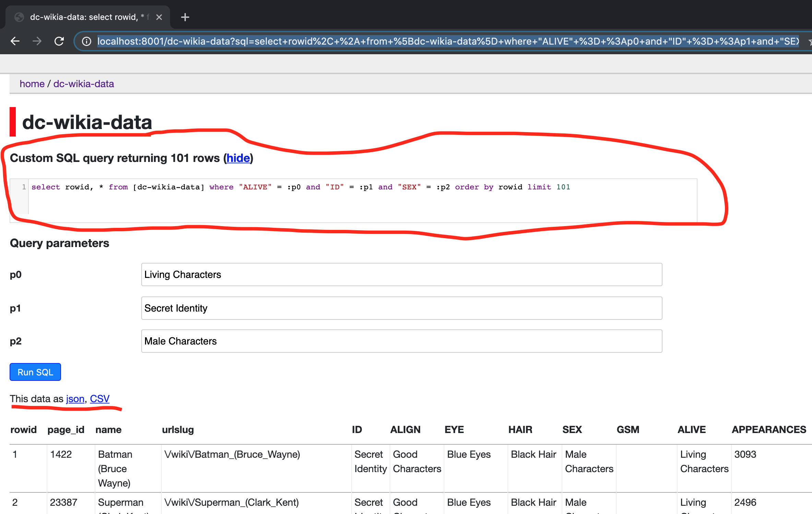Select the dc-wikia-data browser tab

tap(86, 17)
